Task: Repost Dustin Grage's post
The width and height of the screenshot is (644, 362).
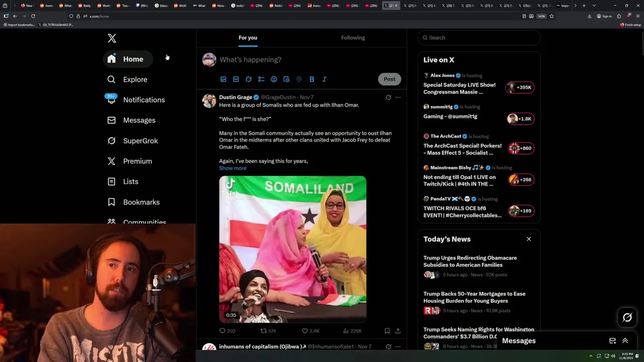Action: (x=268, y=331)
